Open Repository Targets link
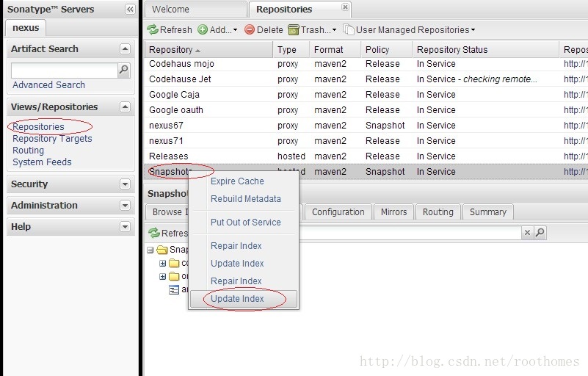This screenshot has width=588, height=376. pos(52,139)
